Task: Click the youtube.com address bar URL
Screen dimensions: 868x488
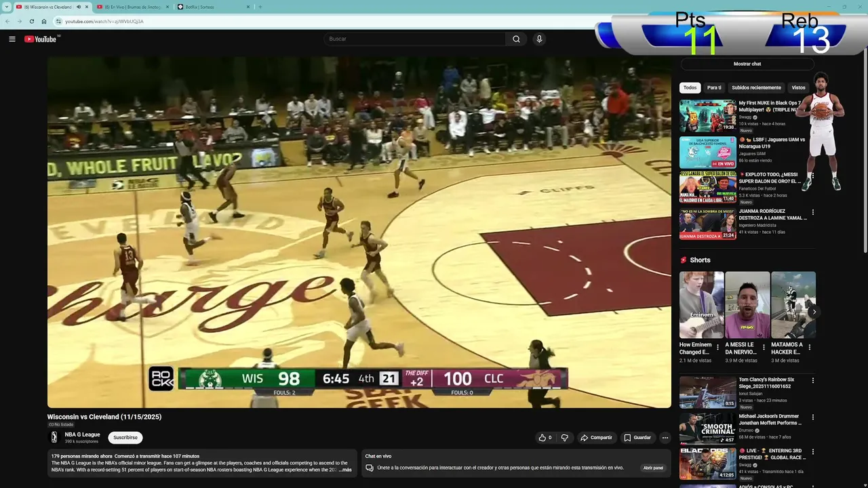Action: [104, 21]
